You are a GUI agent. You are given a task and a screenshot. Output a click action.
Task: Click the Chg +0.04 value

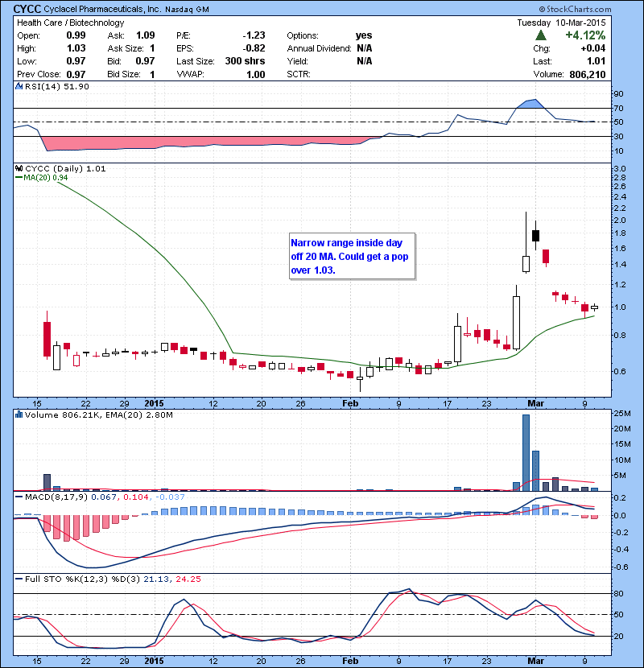592,48
